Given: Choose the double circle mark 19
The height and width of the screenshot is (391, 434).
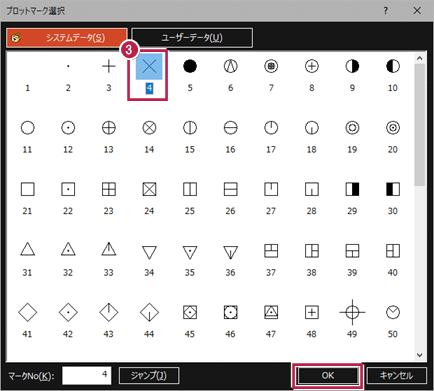Looking at the screenshot, I should (352, 128).
